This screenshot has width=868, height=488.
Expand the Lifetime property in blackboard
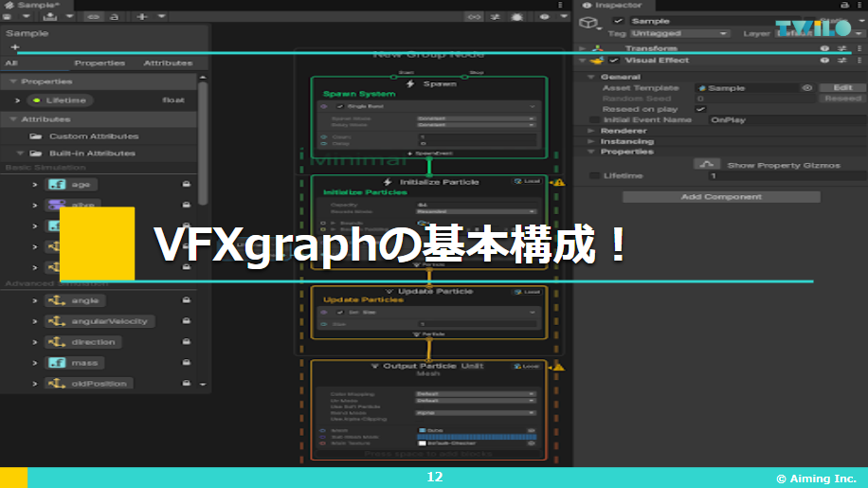pos(17,99)
